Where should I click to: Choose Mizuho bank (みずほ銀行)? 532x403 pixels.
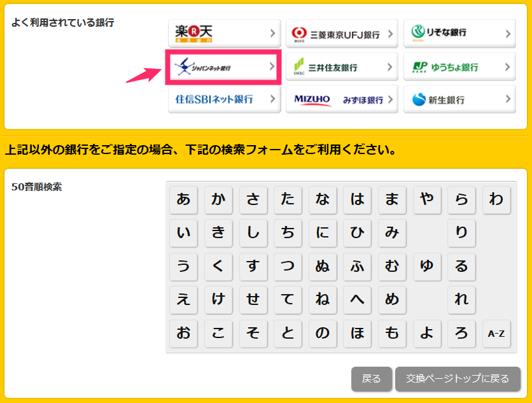(342, 99)
